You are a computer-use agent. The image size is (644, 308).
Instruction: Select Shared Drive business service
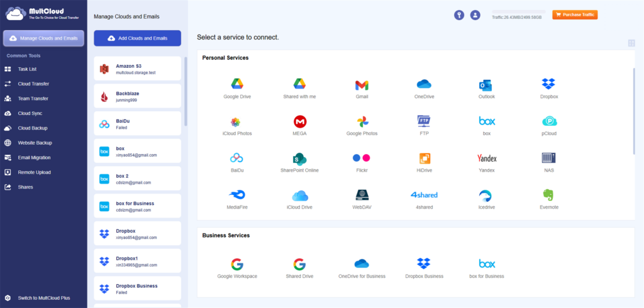coord(299,268)
